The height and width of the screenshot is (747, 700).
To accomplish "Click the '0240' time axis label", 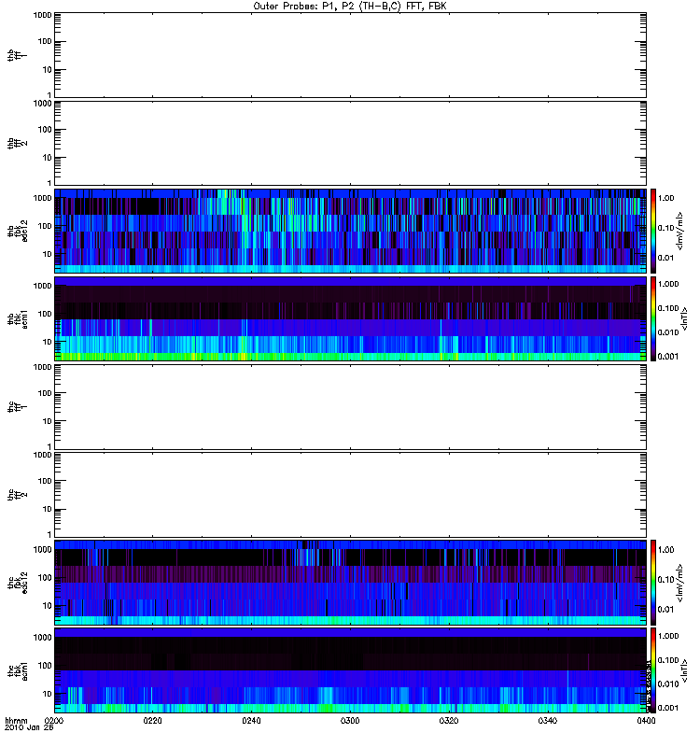I will click(x=251, y=721).
